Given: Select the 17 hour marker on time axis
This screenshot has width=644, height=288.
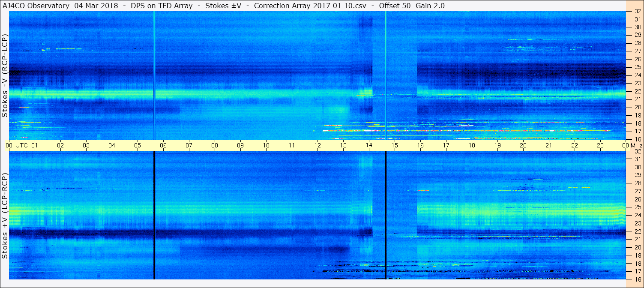Looking at the screenshot, I should [x=446, y=145].
